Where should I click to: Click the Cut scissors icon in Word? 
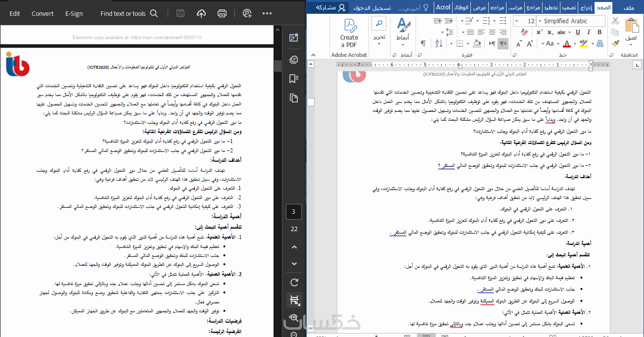[x=615, y=21]
